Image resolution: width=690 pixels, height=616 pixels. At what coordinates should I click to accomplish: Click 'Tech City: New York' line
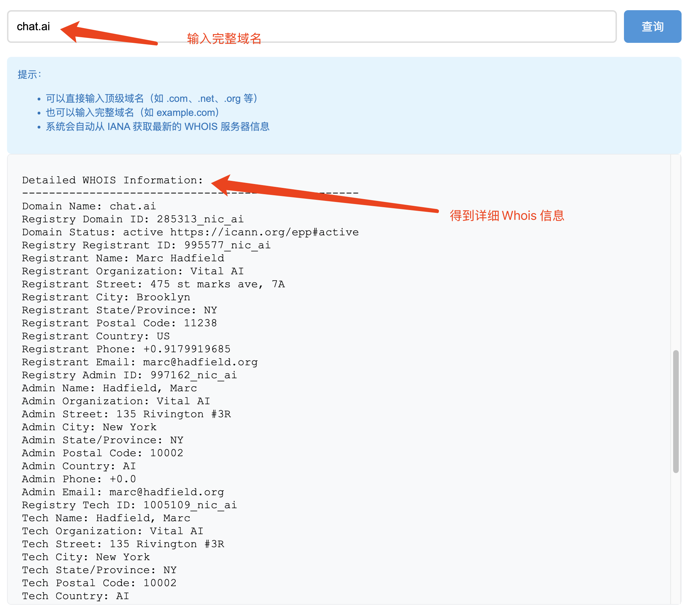click(x=86, y=557)
